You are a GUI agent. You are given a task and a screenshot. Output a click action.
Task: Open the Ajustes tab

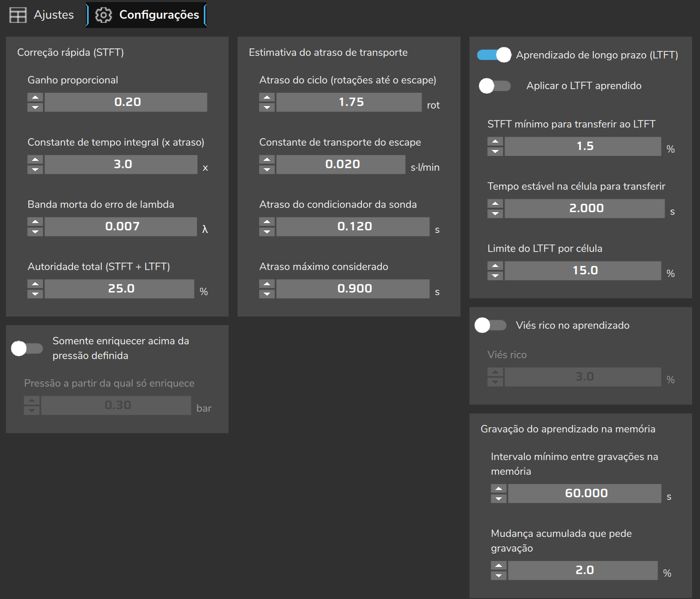tap(41, 15)
